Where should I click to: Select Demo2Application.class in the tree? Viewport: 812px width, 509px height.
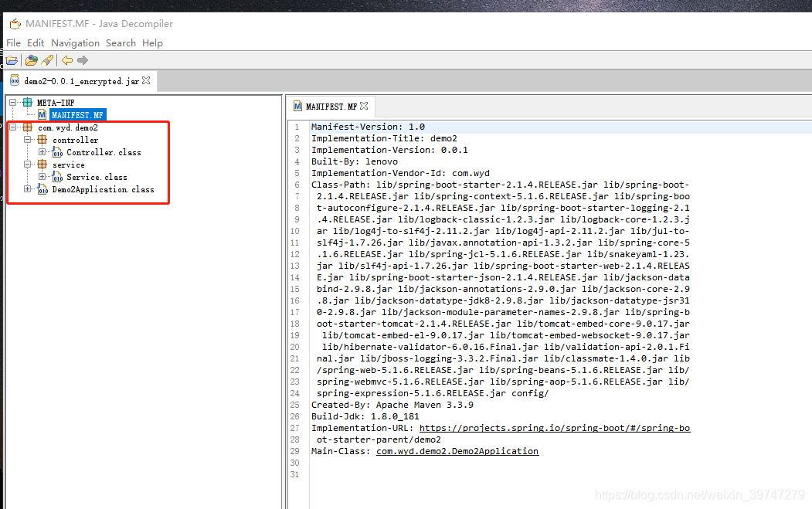[x=103, y=189]
